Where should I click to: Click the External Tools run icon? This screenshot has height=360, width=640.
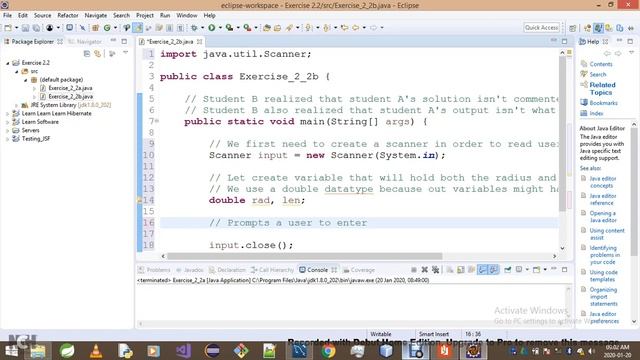[x=247, y=27]
